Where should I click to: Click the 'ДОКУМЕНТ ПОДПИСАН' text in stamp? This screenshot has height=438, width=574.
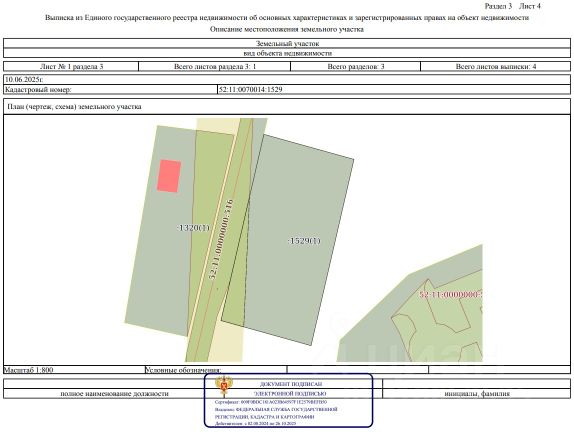291,384
